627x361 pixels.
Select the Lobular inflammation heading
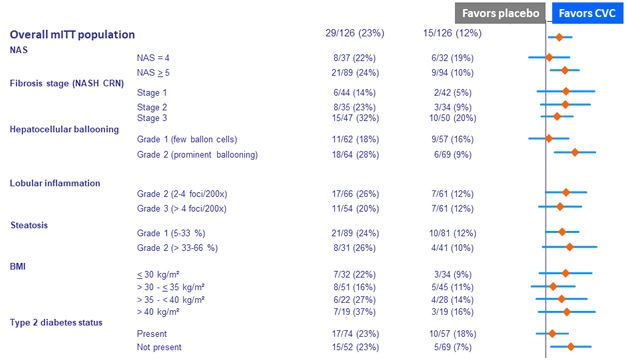tap(55, 183)
